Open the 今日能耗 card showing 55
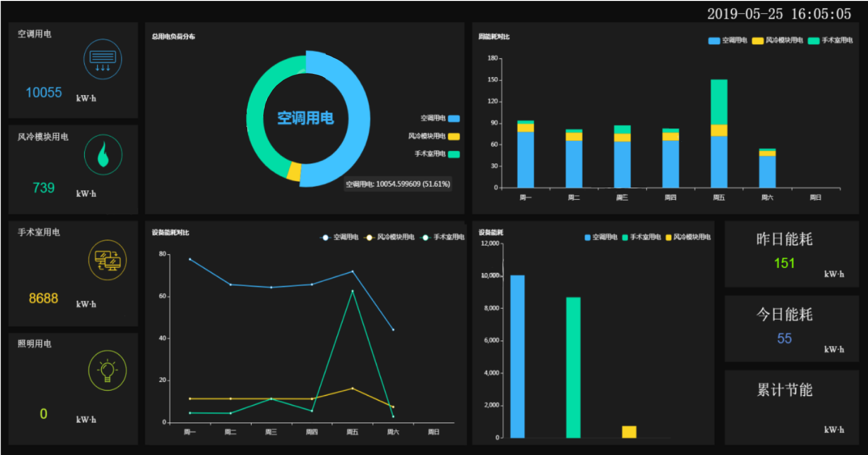Image resolution: width=868 pixels, height=455 pixels. point(791,329)
